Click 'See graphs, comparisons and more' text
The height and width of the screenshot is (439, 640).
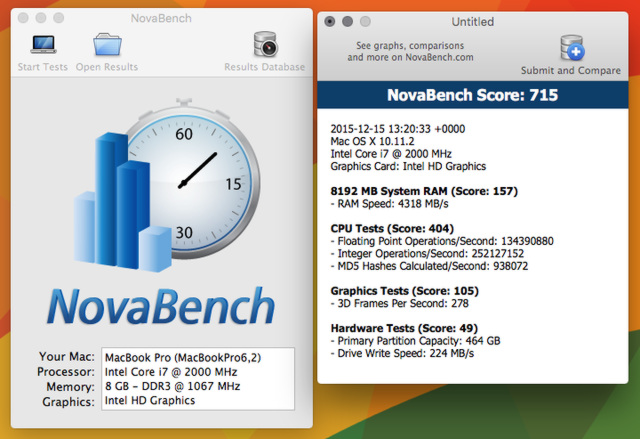(410, 51)
